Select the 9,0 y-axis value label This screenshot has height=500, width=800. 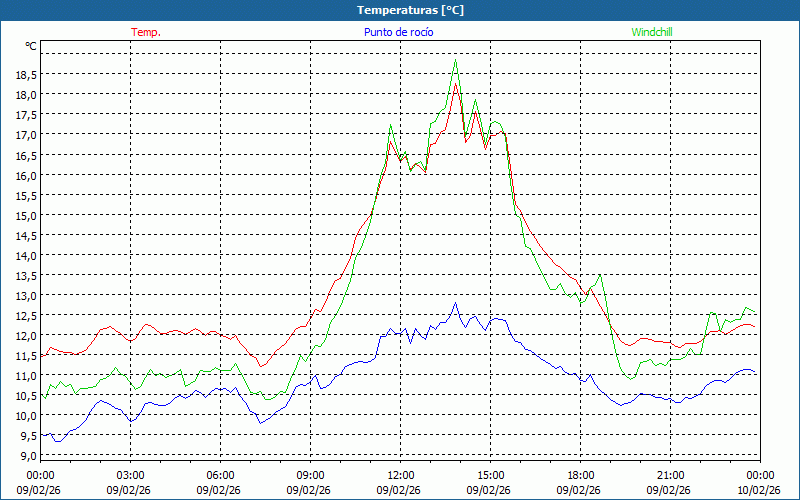[30, 456]
